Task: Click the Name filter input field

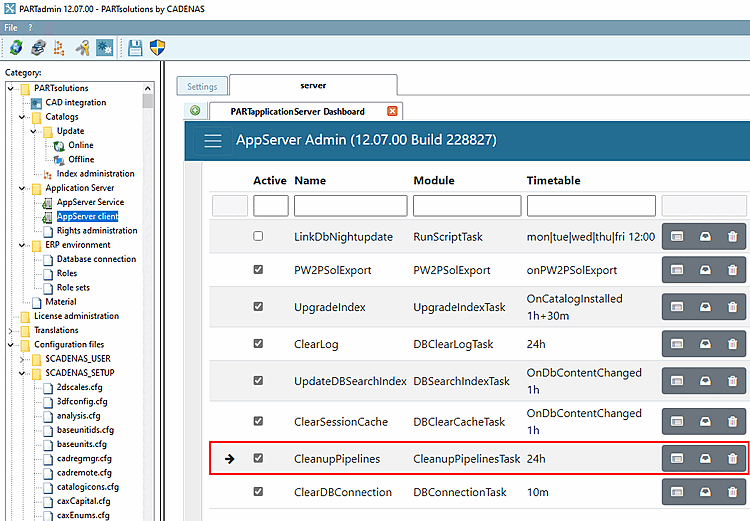Action: click(x=351, y=206)
